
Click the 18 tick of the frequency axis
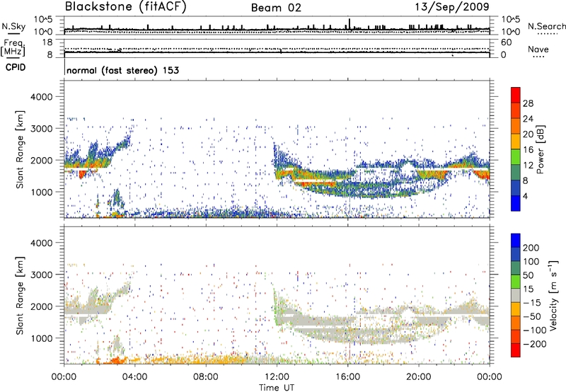pos(47,42)
